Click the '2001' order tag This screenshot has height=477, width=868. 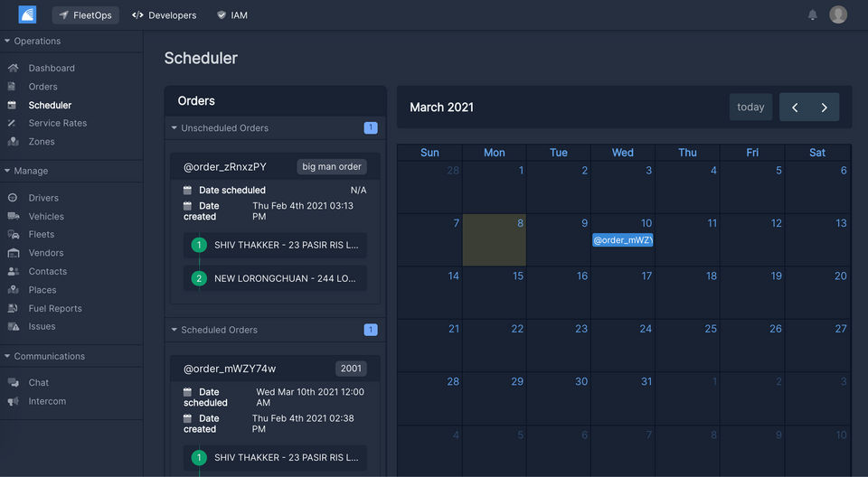pos(351,369)
